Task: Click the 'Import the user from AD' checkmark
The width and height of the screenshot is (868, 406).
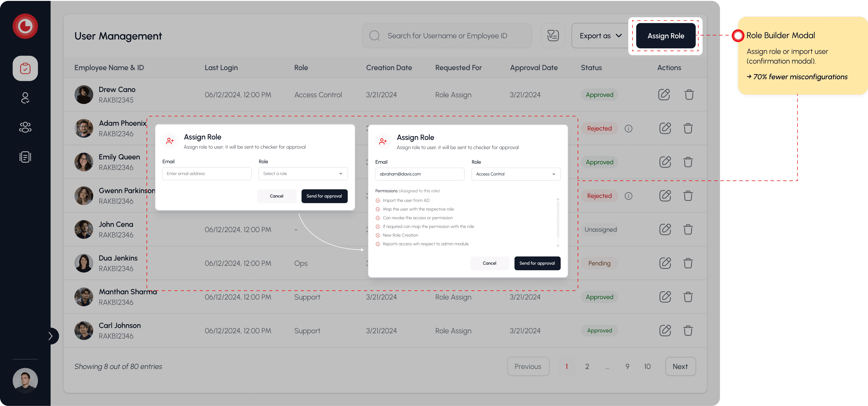Action: tap(378, 201)
